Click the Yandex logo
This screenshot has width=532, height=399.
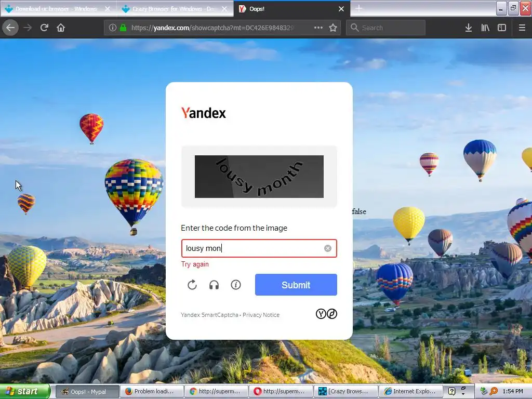click(x=204, y=113)
